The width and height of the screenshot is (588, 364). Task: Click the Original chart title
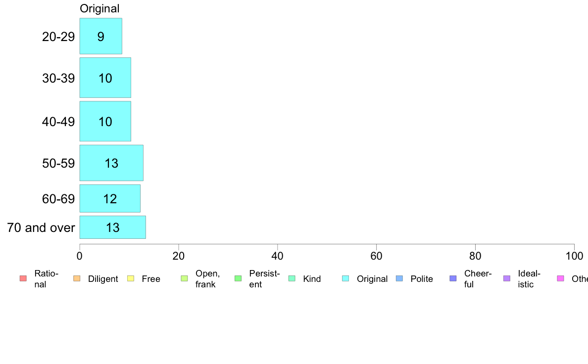99,8
